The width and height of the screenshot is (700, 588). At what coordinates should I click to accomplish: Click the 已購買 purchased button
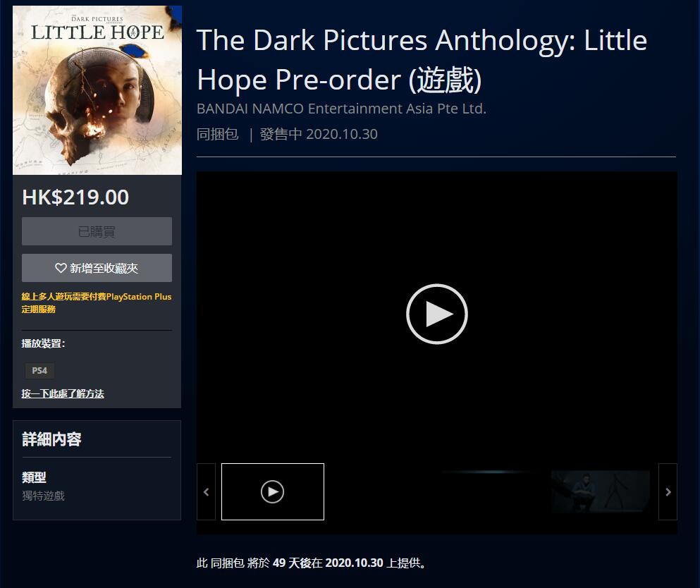click(97, 231)
